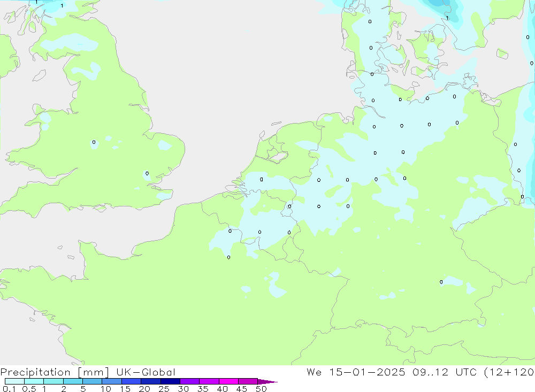Click the "1" value marker in top-right corner
The image size is (535, 392).
[x=447, y=18]
